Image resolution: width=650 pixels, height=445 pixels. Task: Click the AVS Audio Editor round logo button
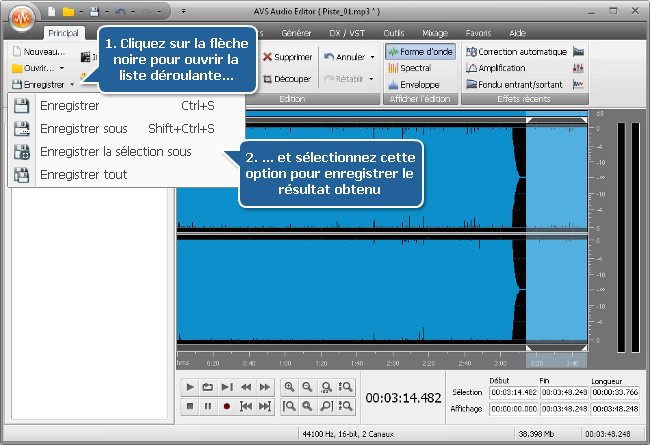[22, 18]
